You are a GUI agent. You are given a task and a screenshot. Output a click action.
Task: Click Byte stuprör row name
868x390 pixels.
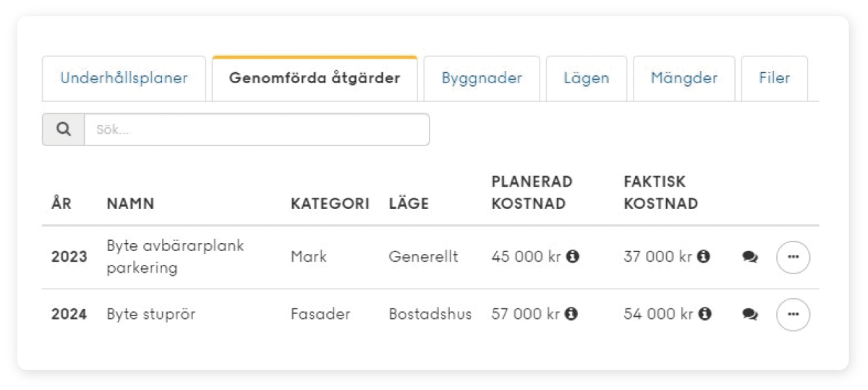(x=151, y=314)
